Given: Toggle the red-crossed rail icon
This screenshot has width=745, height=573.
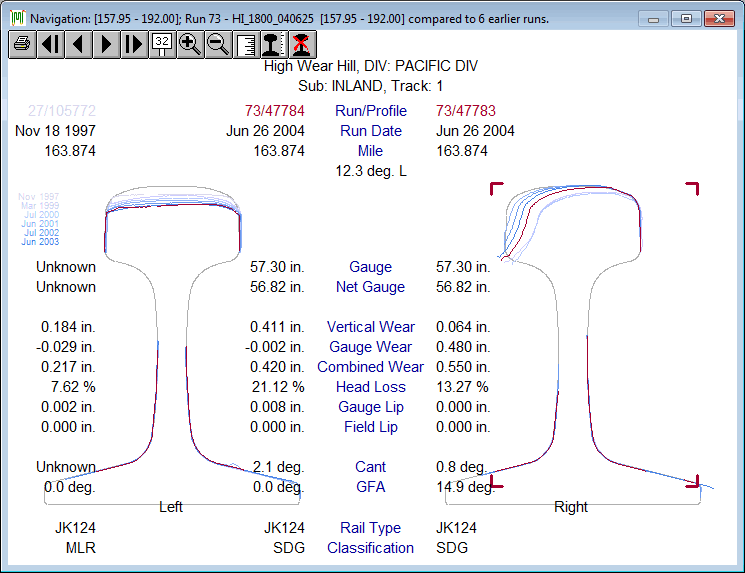Looking at the screenshot, I should pyautogui.click(x=300, y=44).
